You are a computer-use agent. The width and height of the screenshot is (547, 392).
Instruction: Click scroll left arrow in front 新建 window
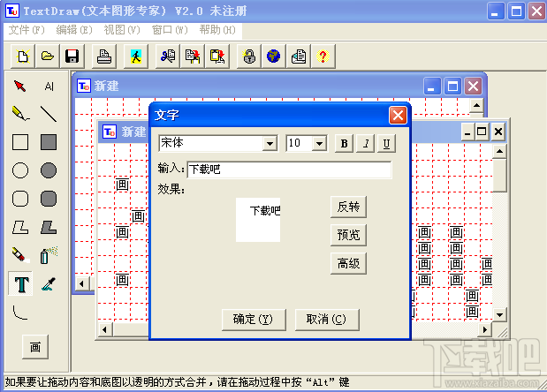(x=104, y=329)
